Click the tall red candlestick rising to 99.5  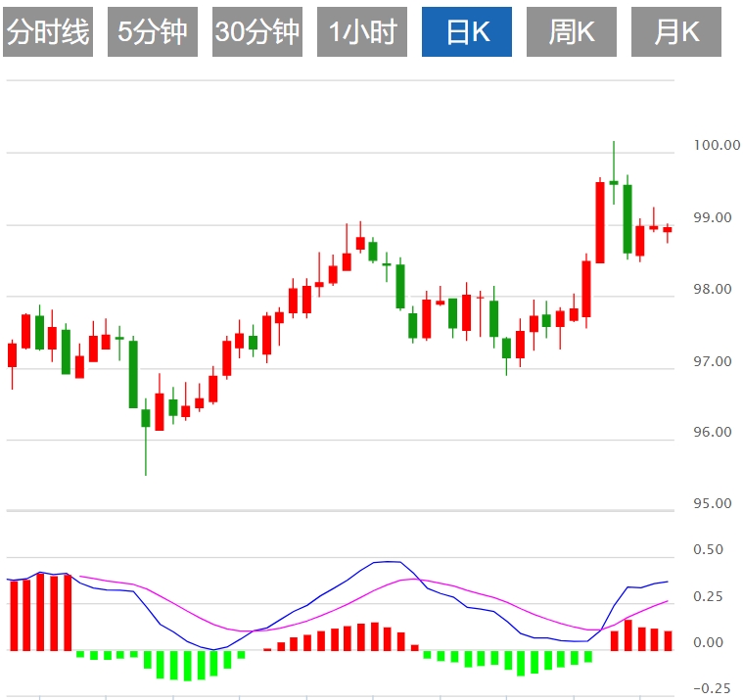click(600, 222)
